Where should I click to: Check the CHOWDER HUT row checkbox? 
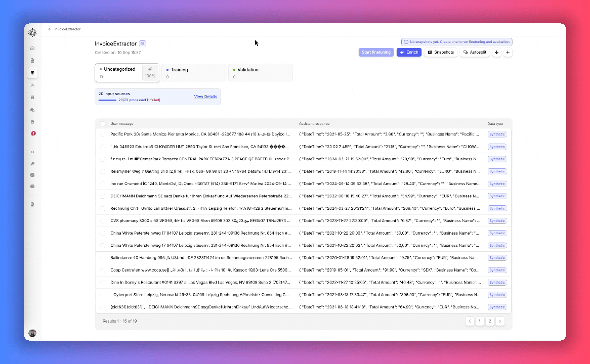[x=103, y=147]
